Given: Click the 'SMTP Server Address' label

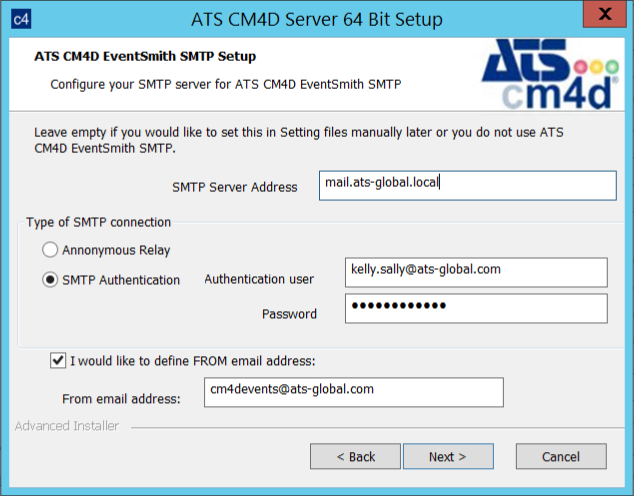Looking at the screenshot, I should click(x=235, y=187).
